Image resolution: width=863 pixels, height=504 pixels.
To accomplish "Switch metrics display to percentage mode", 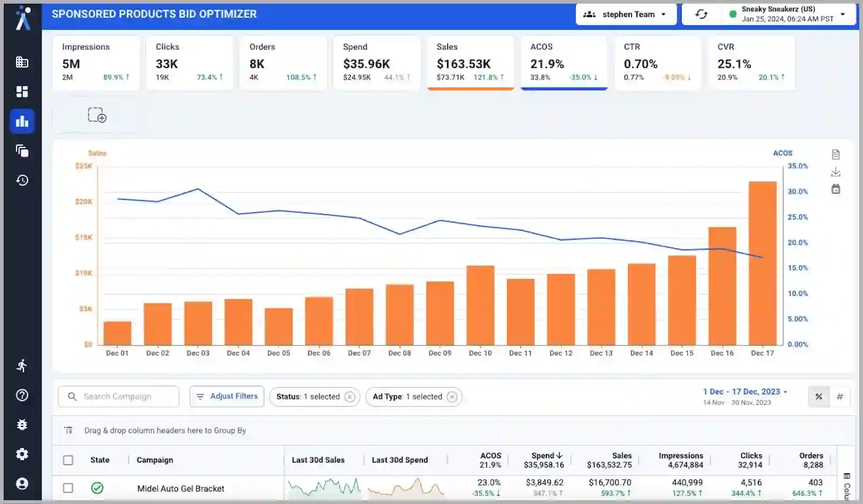I will coord(818,396).
